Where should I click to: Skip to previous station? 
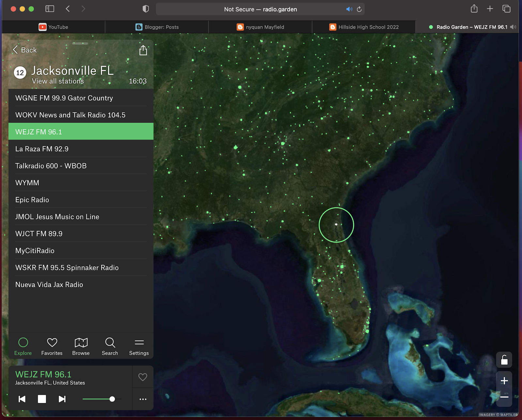click(22, 399)
